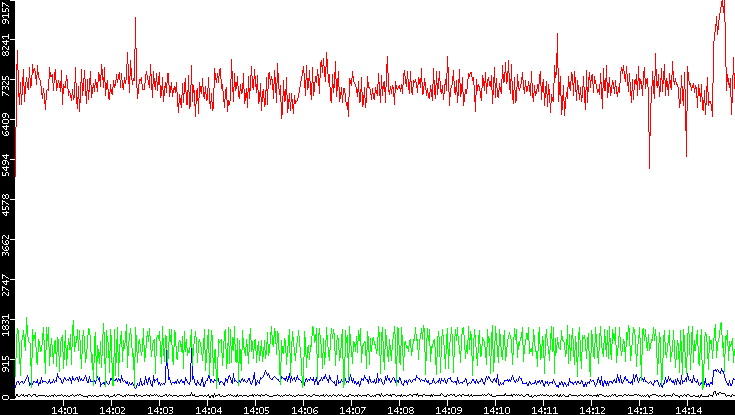Click the 915 y-axis value
Viewport: 735px width, 415px height.
click(6, 365)
